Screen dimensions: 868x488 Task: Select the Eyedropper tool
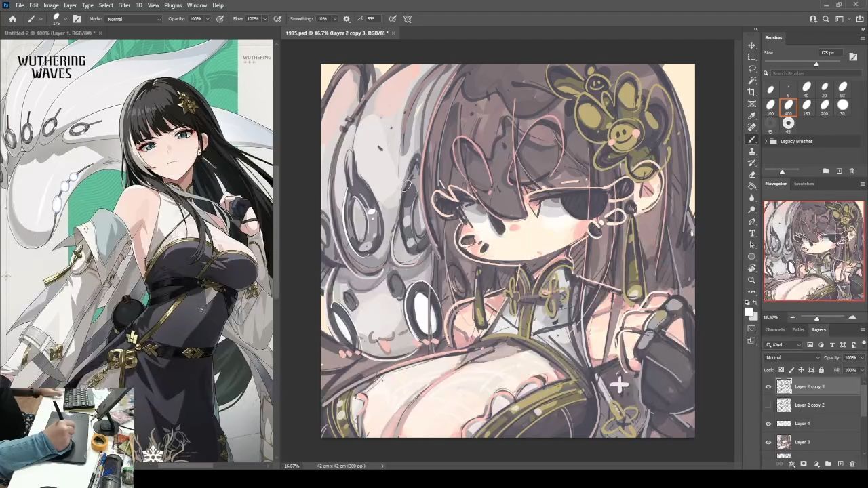pos(752,115)
